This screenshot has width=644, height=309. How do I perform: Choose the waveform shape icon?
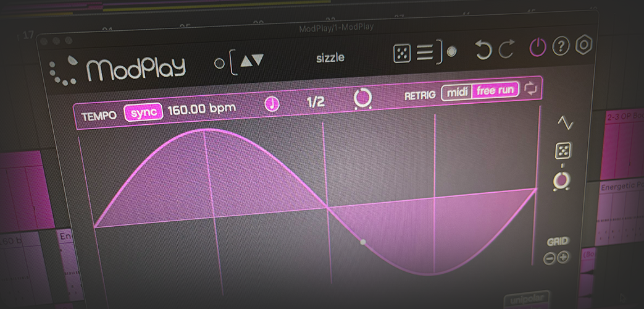point(565,123)
